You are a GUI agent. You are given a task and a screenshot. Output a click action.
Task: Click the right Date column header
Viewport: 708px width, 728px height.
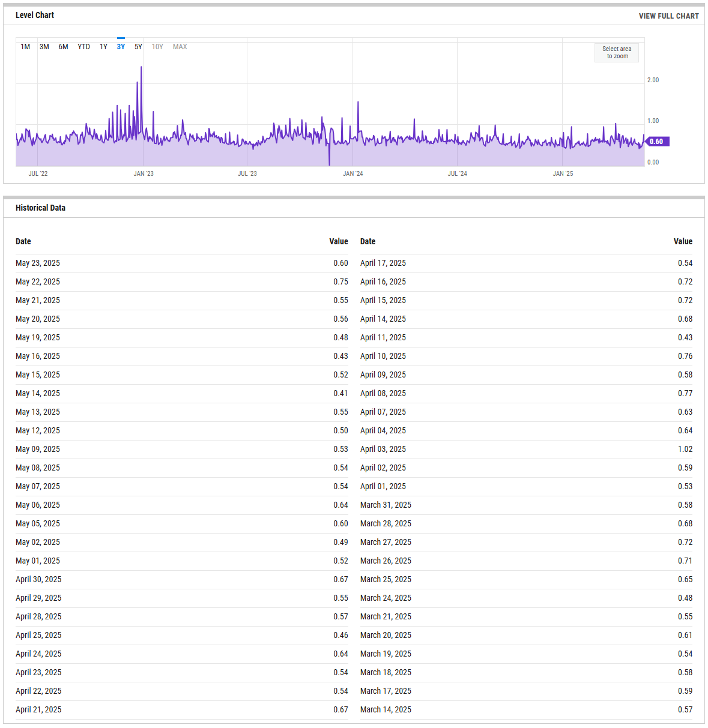point(368,241)
